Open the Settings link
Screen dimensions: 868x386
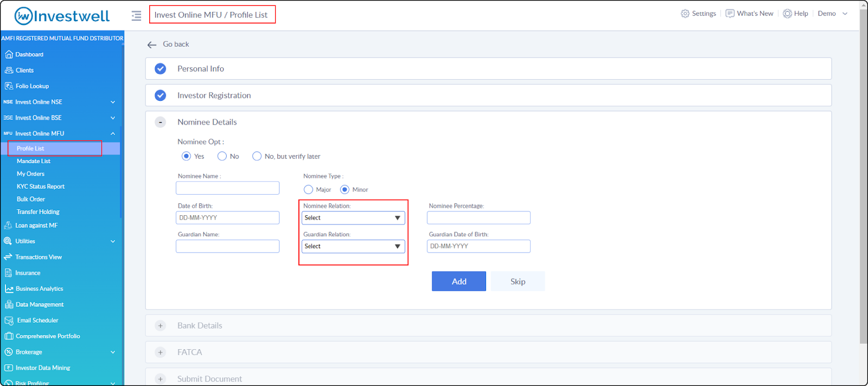pos(704,14)
